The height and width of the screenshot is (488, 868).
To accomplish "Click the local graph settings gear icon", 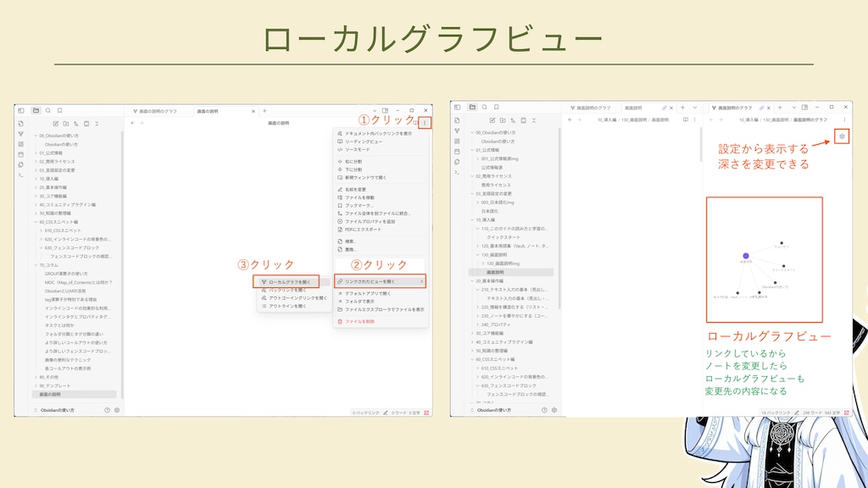I will pos(841,136).
